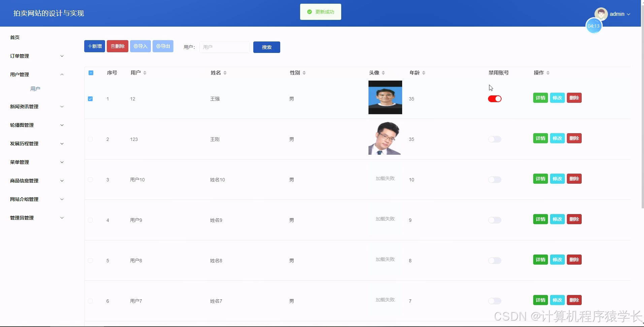Sort the 年龄 column using its sort arrows

424,72
